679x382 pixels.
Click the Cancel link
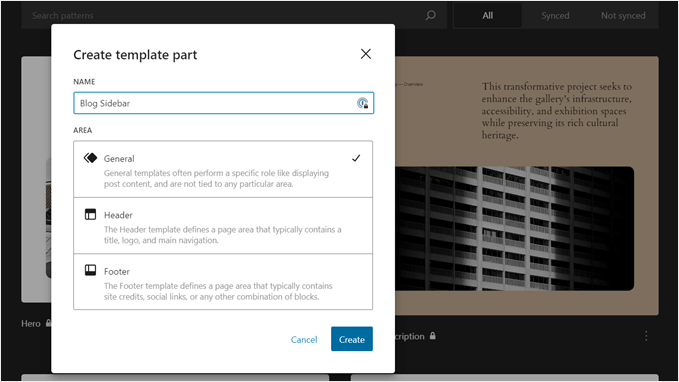304,340
